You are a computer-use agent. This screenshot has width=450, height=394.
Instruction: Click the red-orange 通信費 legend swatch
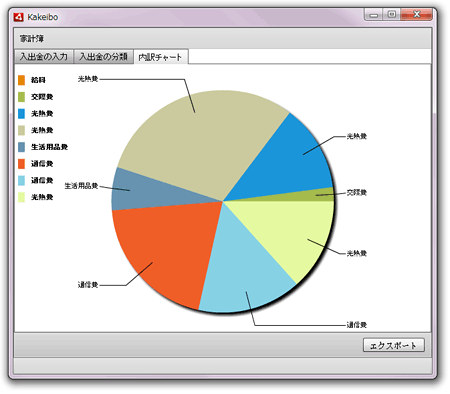click(22, 164)
